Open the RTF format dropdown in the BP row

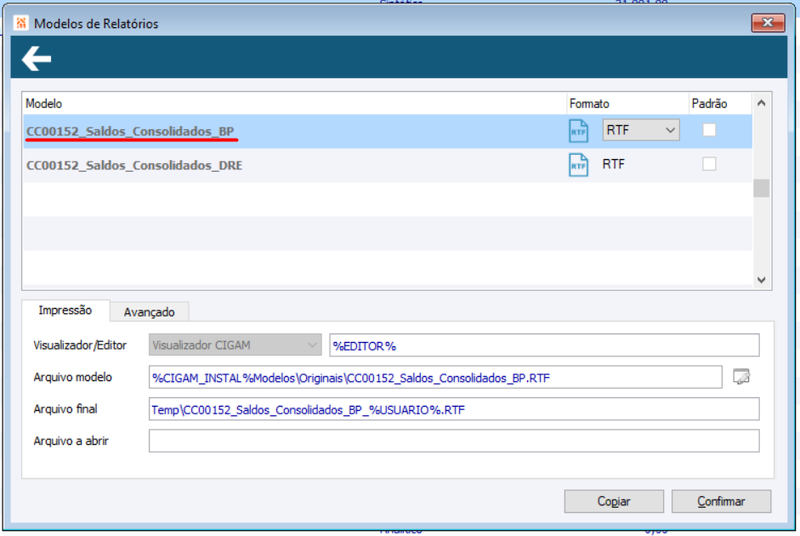641,130
